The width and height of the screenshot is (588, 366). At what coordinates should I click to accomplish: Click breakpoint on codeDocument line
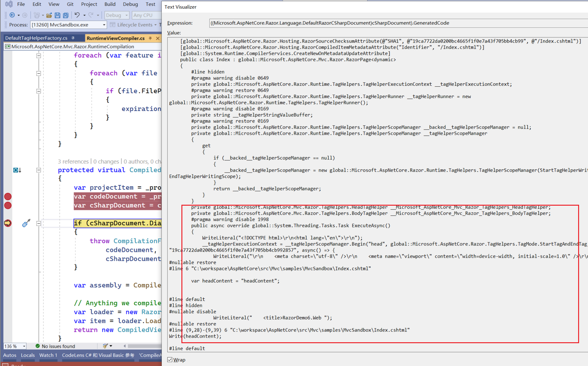click(x=8, y=196)
